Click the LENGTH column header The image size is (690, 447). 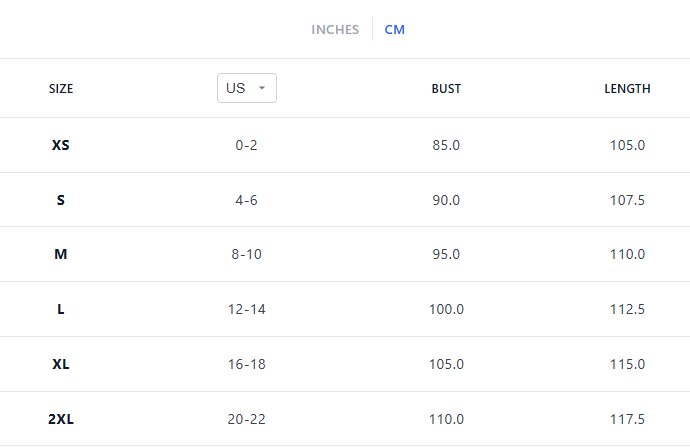(x=627, y=89)
